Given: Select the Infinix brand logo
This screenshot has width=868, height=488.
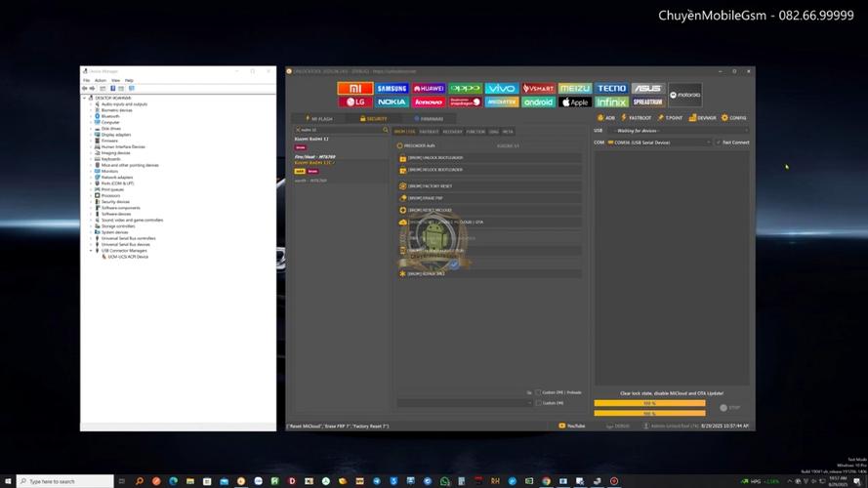Looking at the screenshot, I should point(611,102).
